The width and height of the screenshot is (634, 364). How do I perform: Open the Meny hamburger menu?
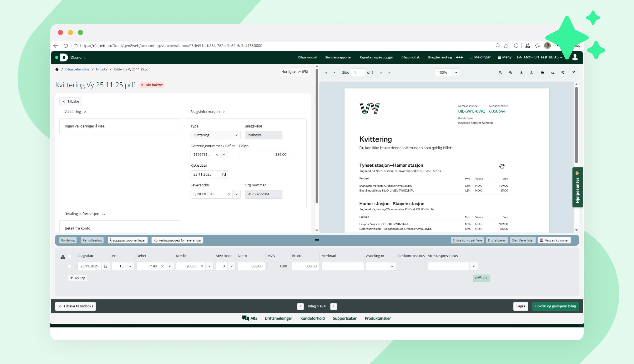(x=504, y=57)
